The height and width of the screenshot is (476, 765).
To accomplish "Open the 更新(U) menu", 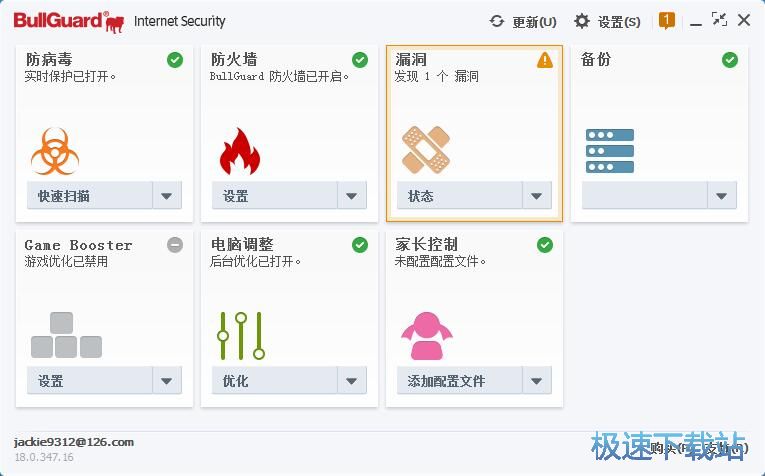I will tap(523, 21).
